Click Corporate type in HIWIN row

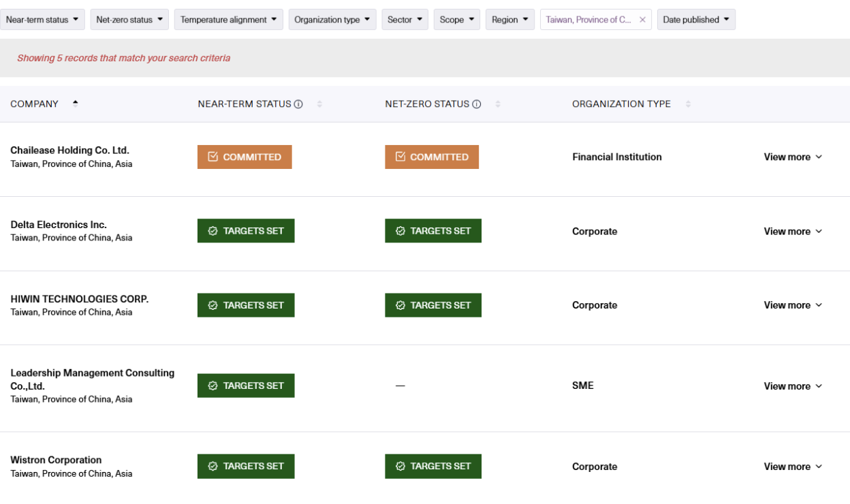595,305
